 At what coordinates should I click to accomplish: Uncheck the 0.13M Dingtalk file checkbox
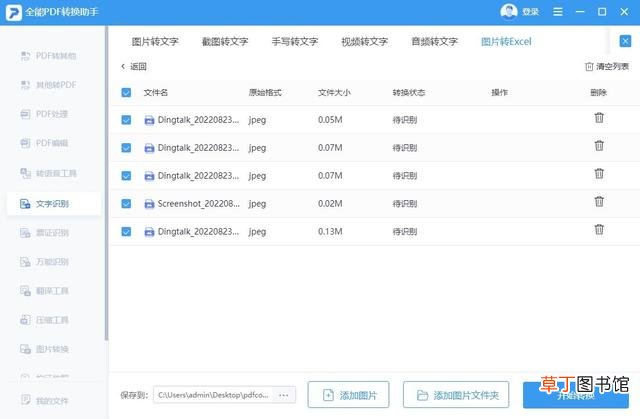(126, 232)
